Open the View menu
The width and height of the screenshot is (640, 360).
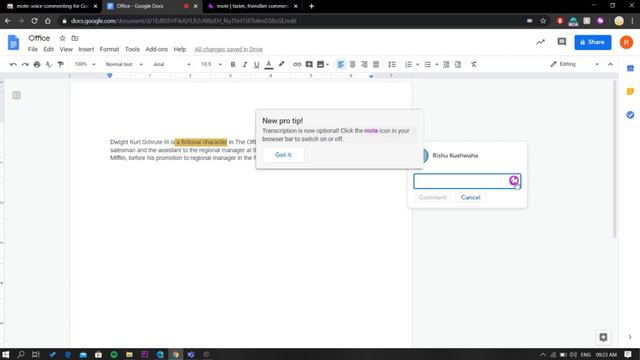point(66,49)
